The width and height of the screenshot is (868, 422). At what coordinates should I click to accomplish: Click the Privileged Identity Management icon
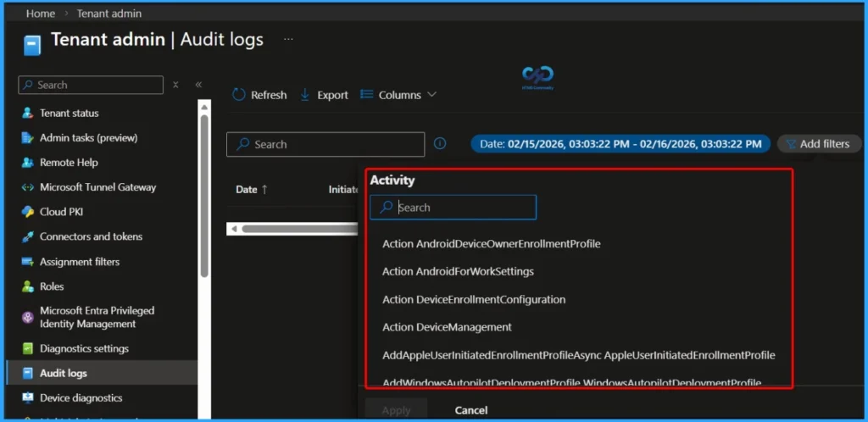28,318
